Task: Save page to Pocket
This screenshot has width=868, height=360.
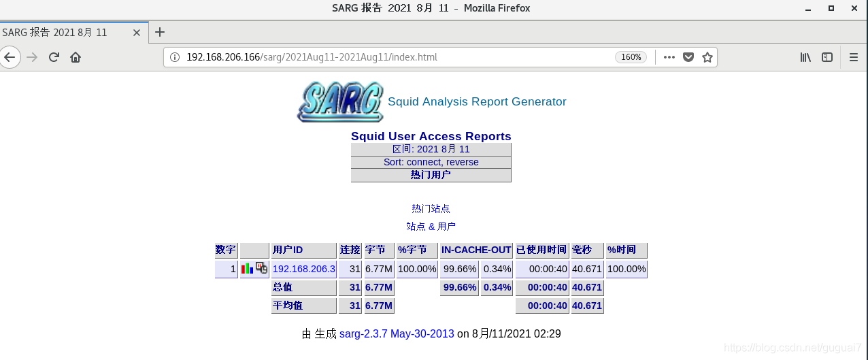Action: [688, 57]
